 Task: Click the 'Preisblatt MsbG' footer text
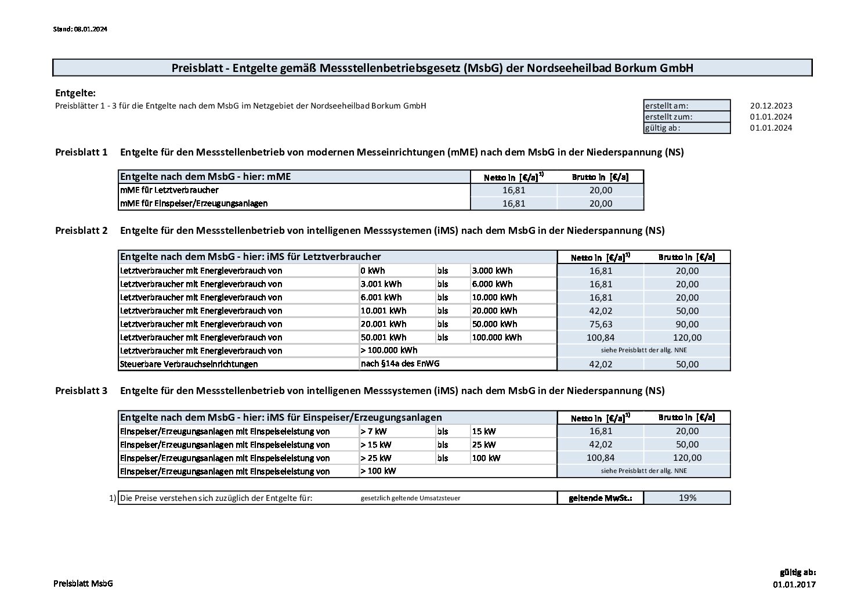click(83, 583)
